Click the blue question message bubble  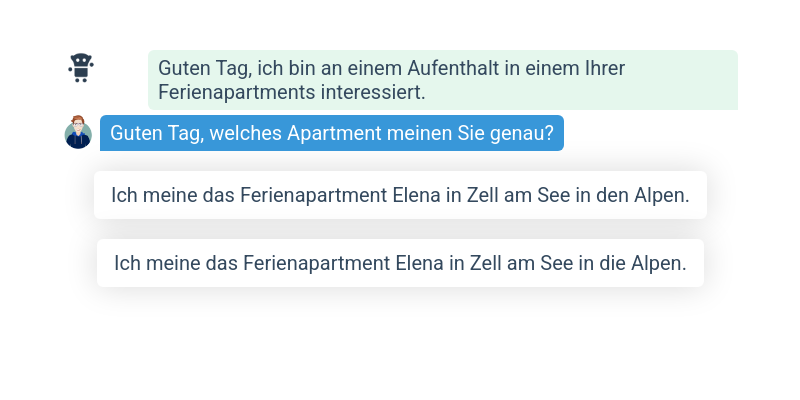(x=331, y=133)
